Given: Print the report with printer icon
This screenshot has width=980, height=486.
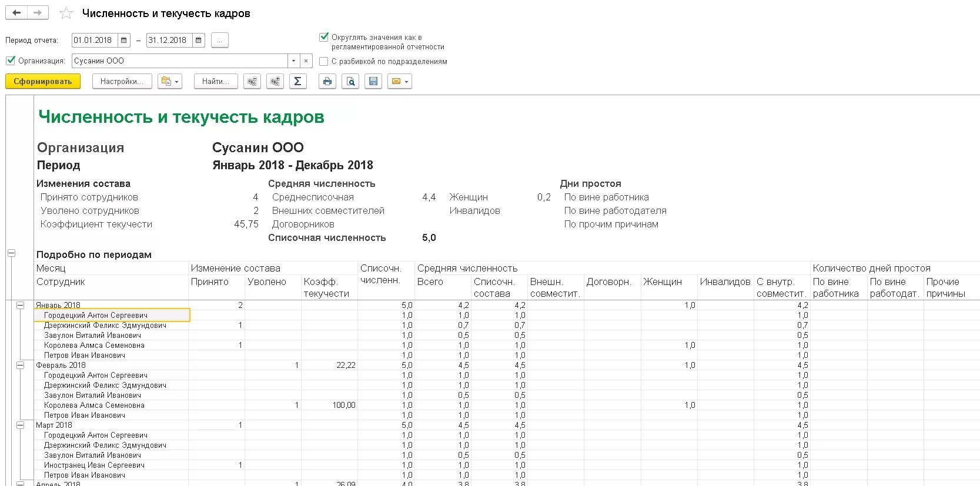Looking at the screenshot, I should pos(327,81).
